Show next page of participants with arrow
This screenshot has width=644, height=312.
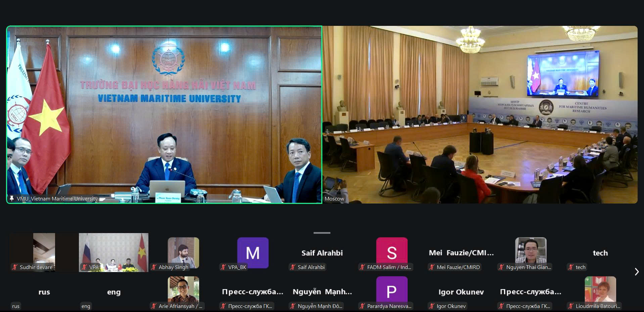click(x=636, y=272)
